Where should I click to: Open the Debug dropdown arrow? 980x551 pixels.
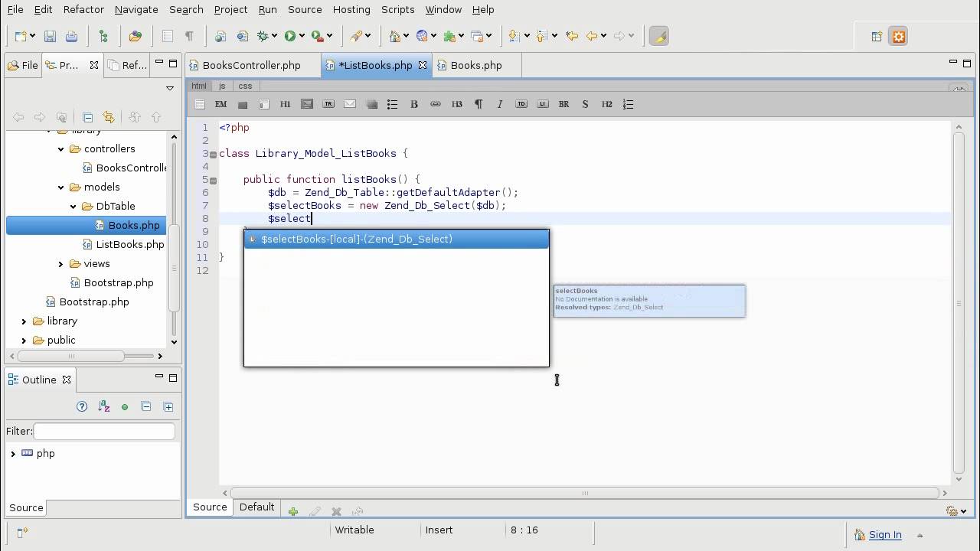tap(275, 36)
